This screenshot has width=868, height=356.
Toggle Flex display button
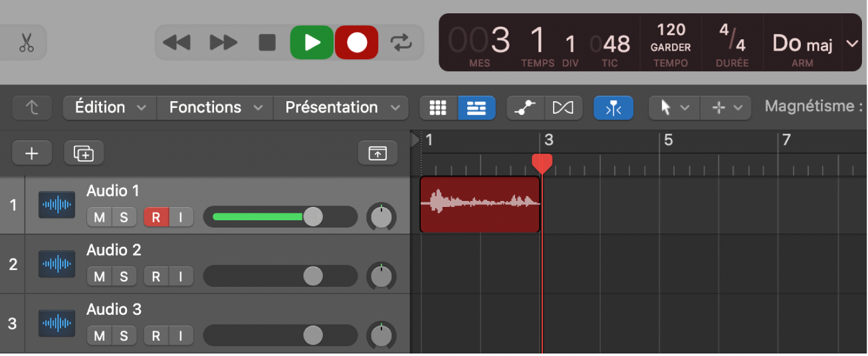(x=564, y=108)
